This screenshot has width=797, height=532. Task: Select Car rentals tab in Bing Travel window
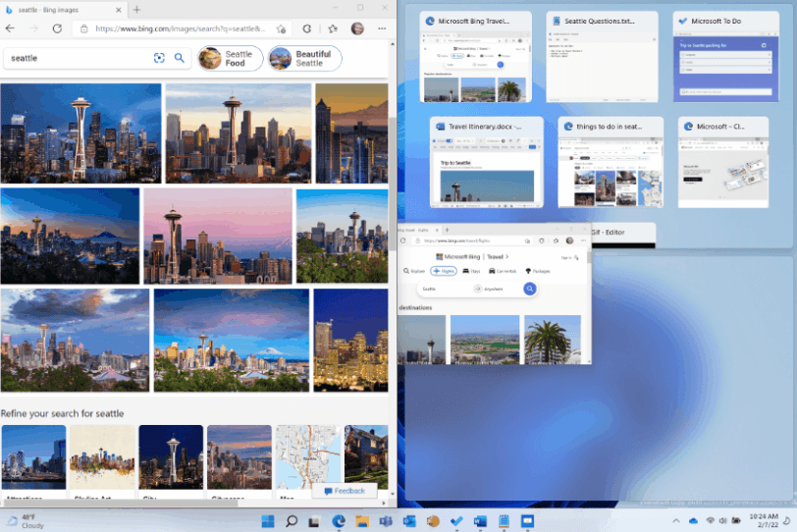[503, 271]
